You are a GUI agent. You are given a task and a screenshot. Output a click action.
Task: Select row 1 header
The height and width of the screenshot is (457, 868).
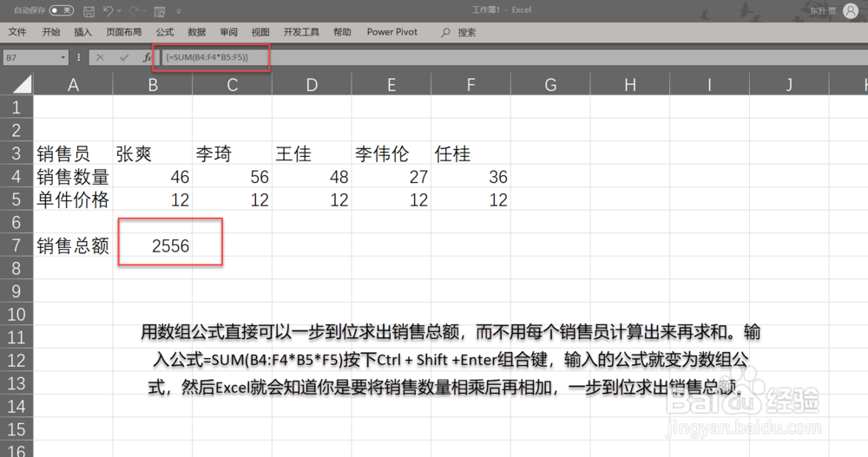[16, 107]
